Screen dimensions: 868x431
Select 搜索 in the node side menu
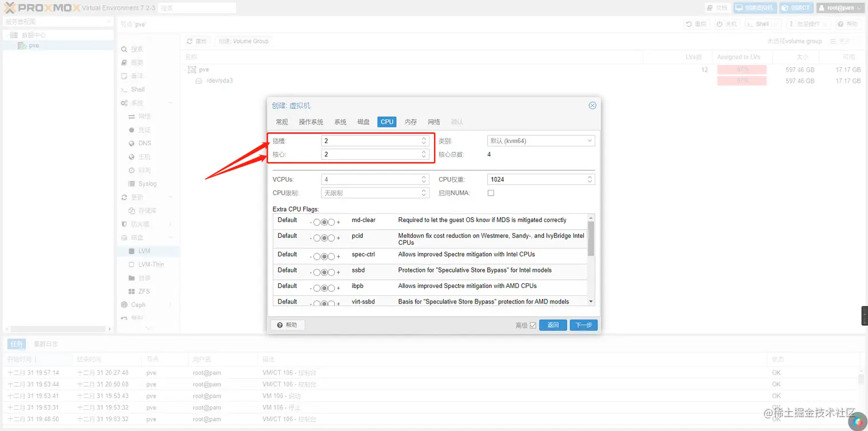click(x=137, y=49)
